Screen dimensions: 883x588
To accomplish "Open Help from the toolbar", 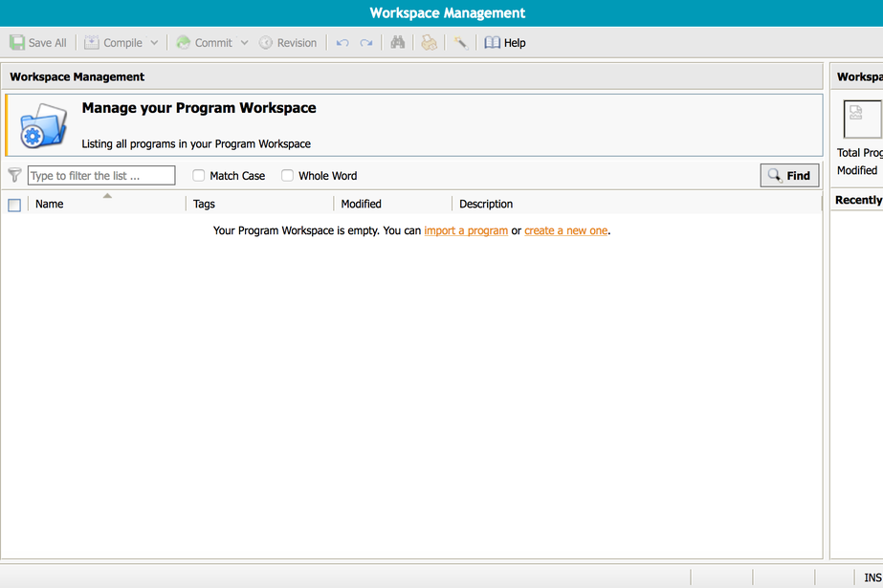I will tap(505, 43).
